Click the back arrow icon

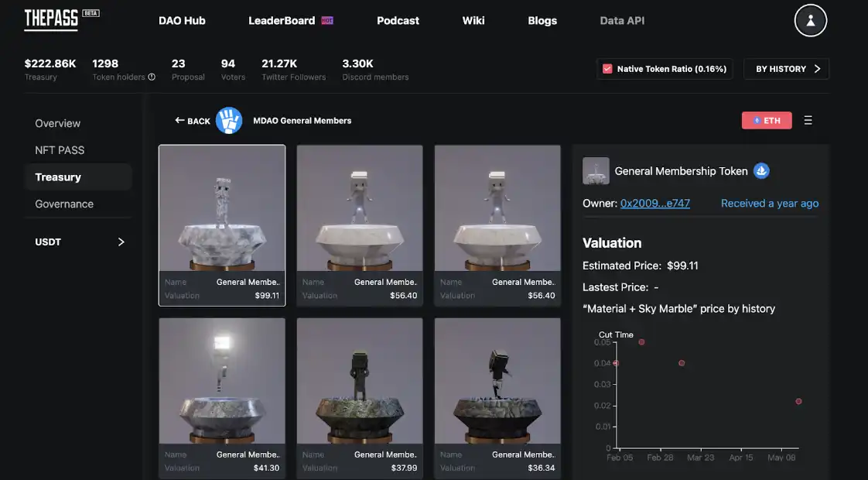pyautogui.click(x=179, y=121)
